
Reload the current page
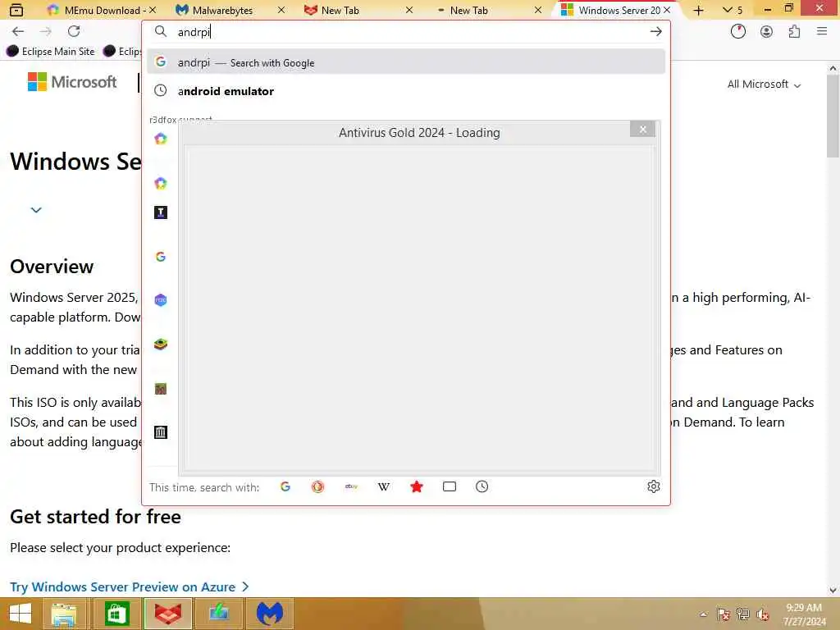coord(74,32)
